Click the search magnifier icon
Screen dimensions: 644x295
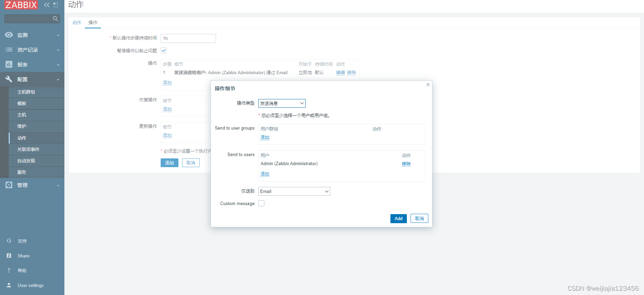(x=55, y=19)
